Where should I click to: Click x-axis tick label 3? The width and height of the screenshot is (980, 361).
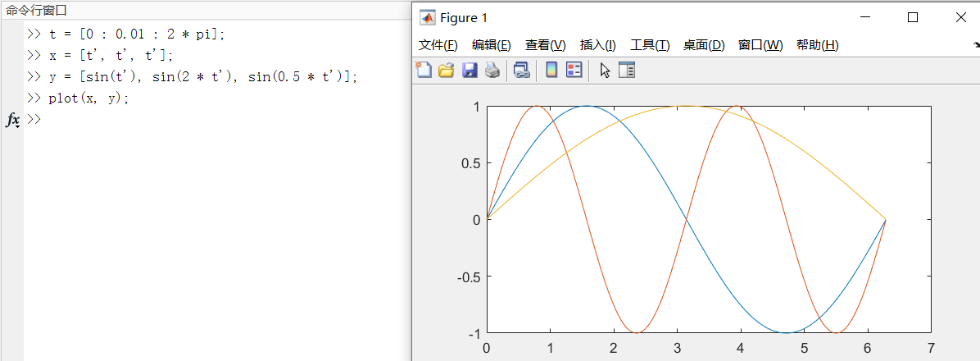(x=677, y=347)
